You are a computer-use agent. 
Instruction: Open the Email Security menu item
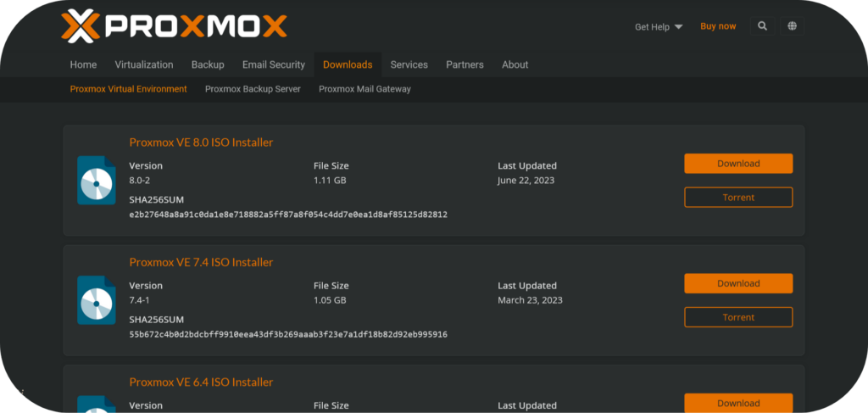click(274, 64)
